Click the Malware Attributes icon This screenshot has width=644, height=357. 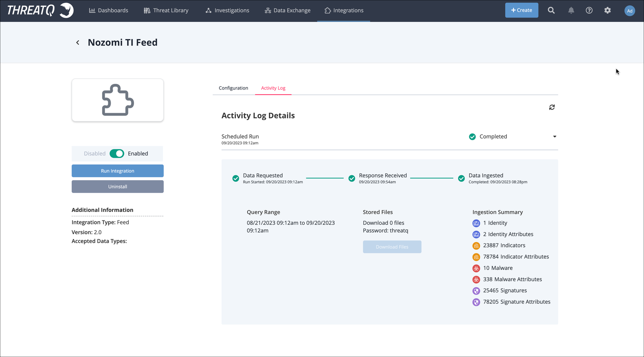pyautogui.click(x=476, y=280)
